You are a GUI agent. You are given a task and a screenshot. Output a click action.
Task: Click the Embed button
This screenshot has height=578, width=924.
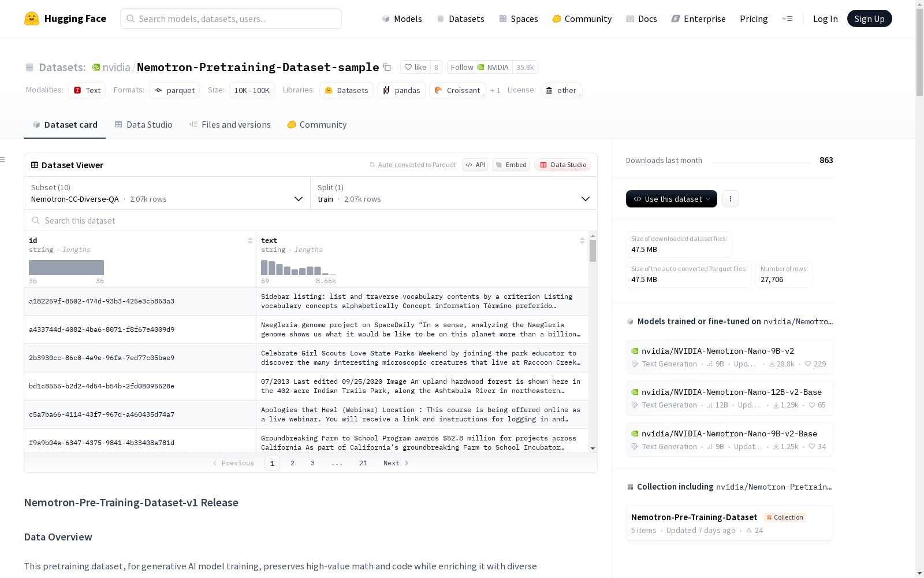pos(511,165)
